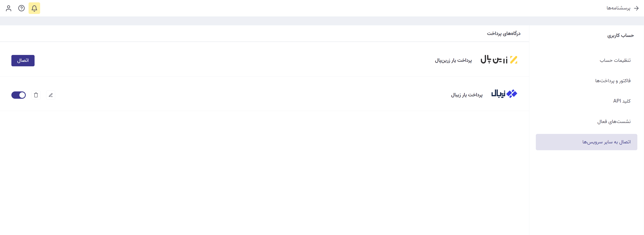
Task: Edit the Zibal gateway with pencil icon
Action: point(51,95)
